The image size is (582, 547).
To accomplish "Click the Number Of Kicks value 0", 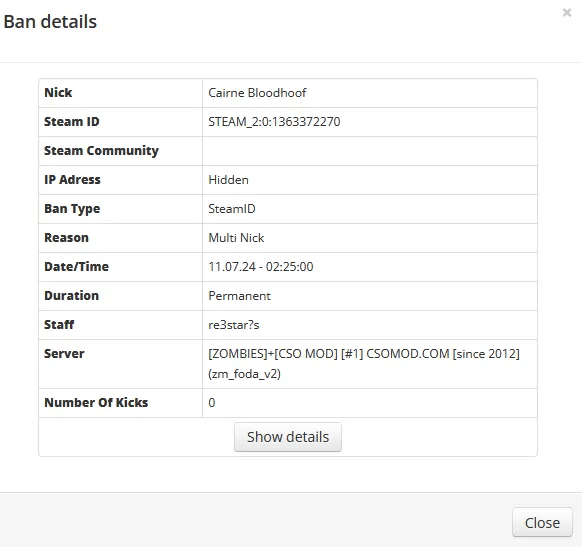I will click(212, 403).
